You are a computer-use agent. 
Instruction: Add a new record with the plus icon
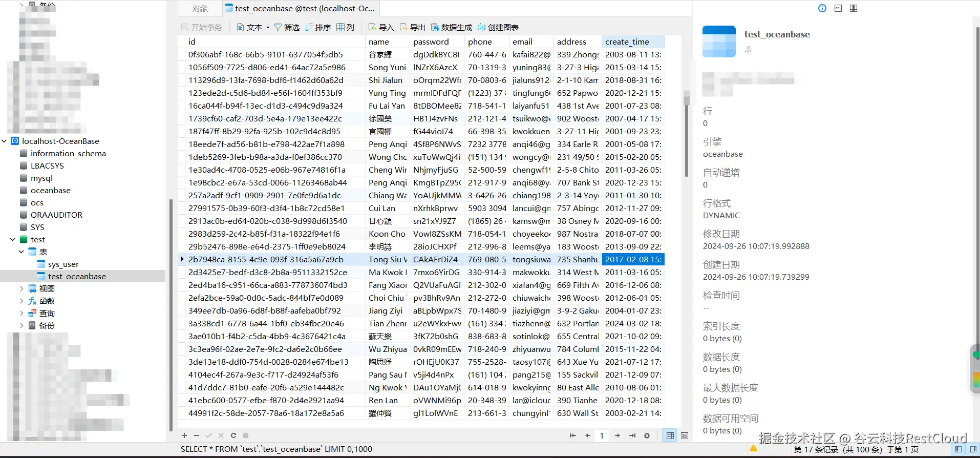click(184, 435)
